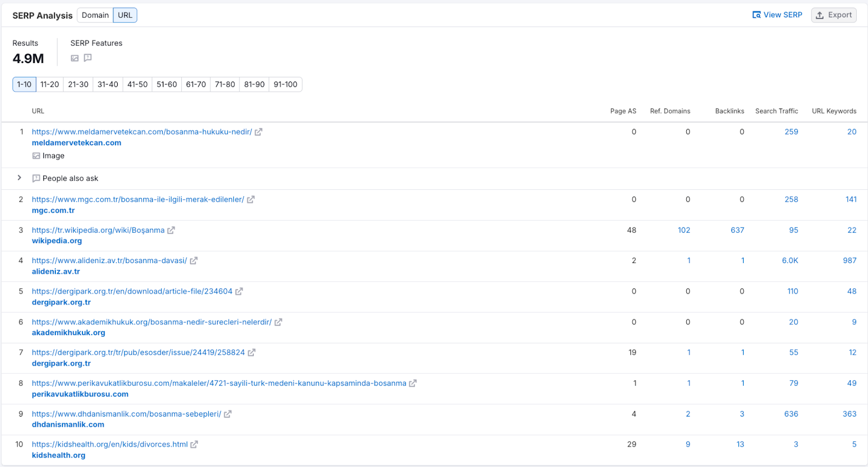Open the dhdanismanlik.com bosanma-sebepleri URL
Image resolution: width=868 pixels, height=467 pixels.
pos(126,414)
